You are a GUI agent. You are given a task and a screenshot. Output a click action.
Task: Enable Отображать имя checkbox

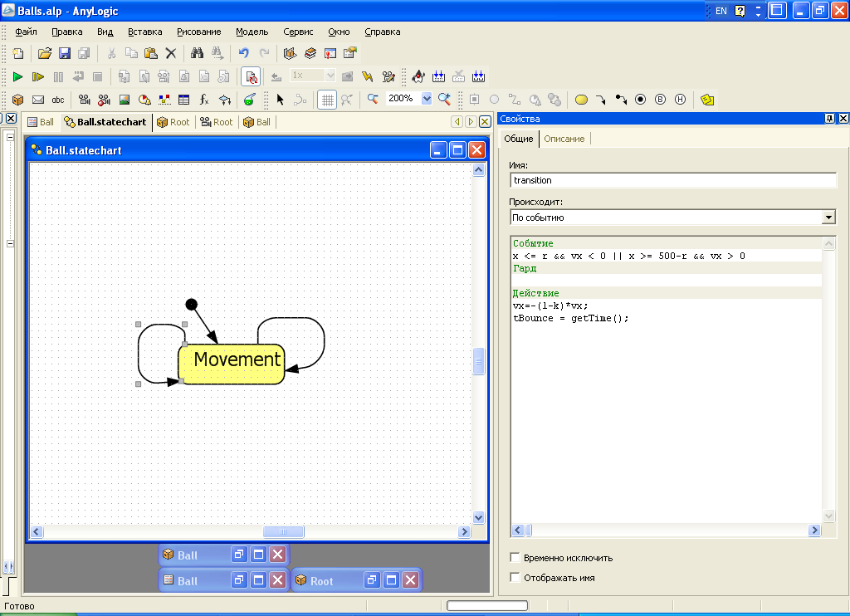pos(515,578)
